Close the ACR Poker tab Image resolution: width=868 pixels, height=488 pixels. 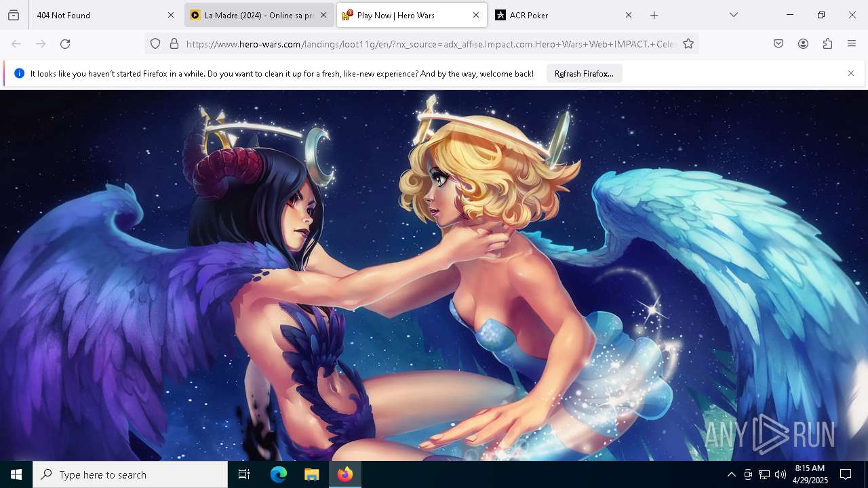click(x=629, y=15)
